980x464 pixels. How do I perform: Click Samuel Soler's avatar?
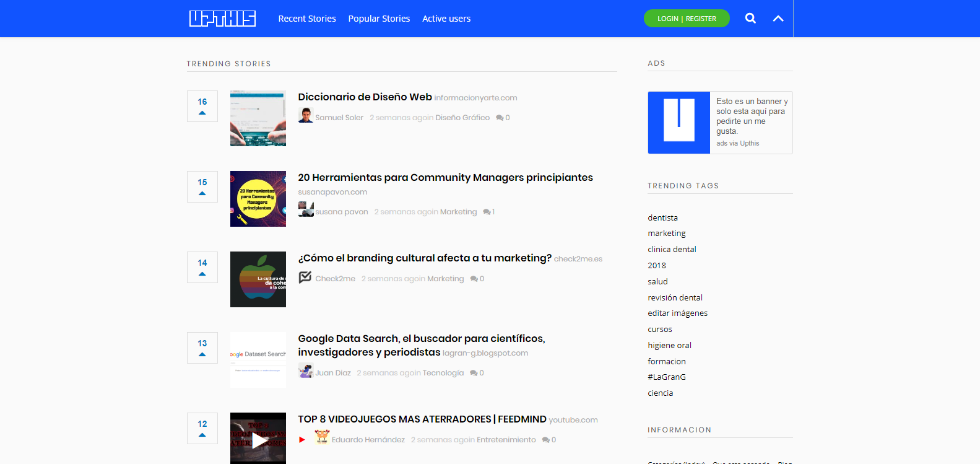tap(306, 115)
